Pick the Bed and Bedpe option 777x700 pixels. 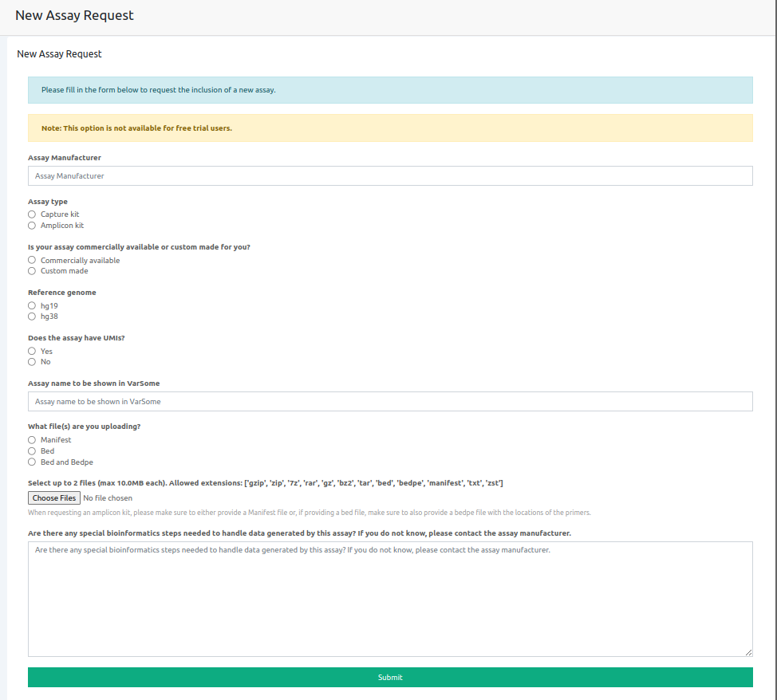(x=32, y=462)
